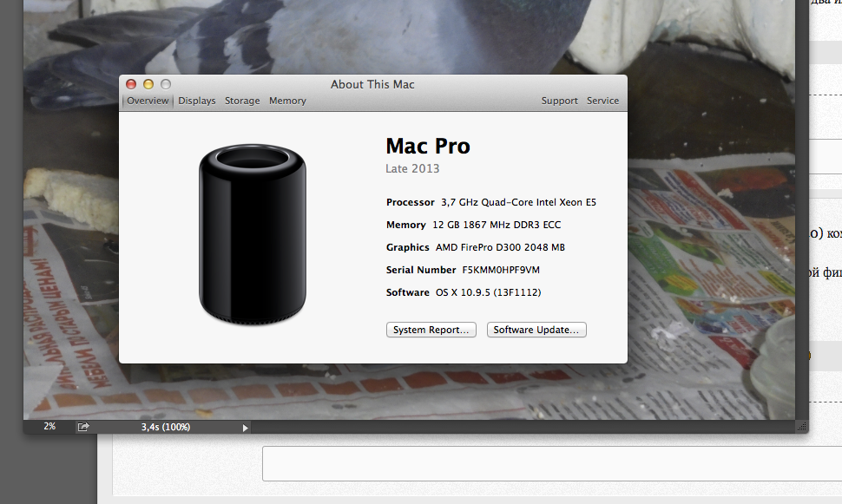Open the Displays tab
Viewport: 842px width, 504px height.
(196, 101)
